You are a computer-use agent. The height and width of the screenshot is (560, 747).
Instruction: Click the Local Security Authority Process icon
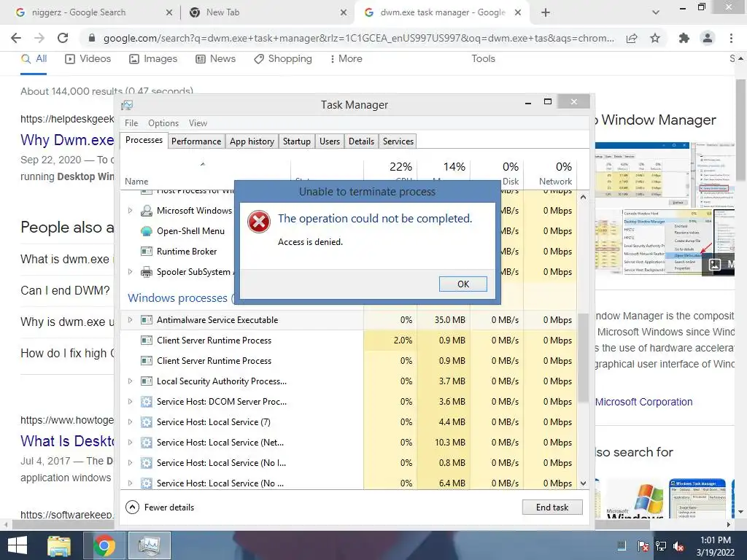click(147, 381)
